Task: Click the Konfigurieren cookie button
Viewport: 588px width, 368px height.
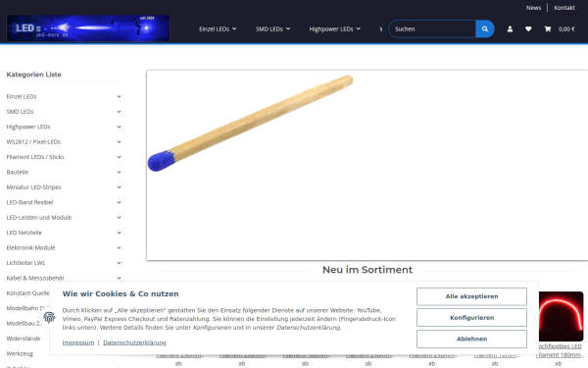Action: pos(471,318)
